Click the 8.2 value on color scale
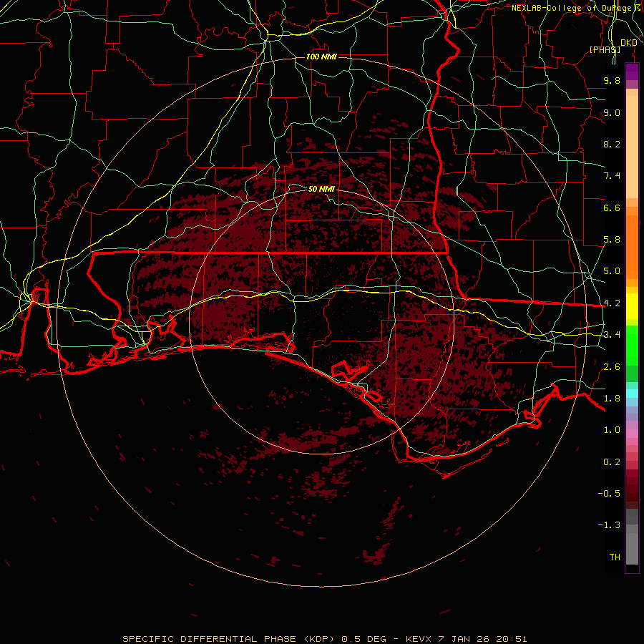Viewport: 644px width, 644px height. click(612, 144)
